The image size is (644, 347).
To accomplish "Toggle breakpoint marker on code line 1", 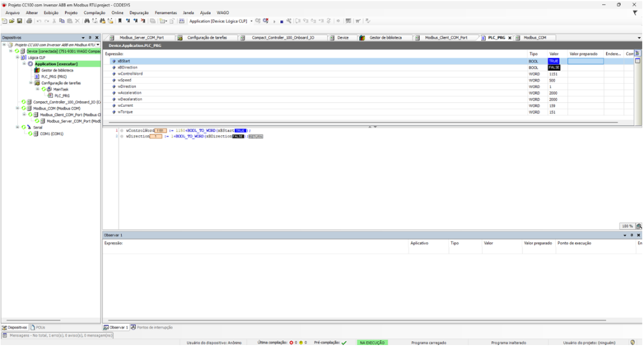I will click(120, 130).
